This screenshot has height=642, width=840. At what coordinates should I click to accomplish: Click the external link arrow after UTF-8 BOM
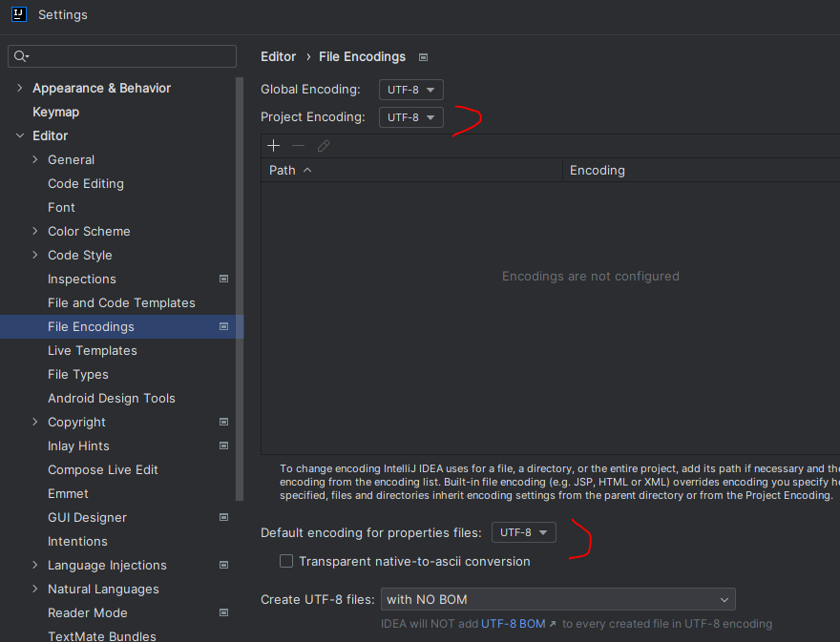(553, 624)
